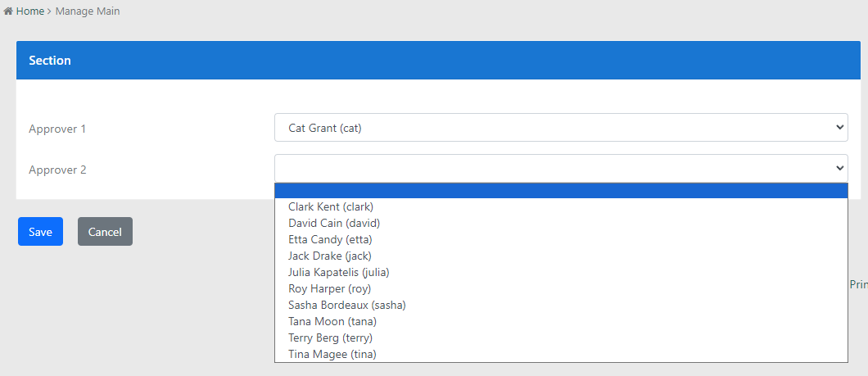This screenshot has width=868, height=376.
Task: Select the blank option in list
Action: point(560,191)
